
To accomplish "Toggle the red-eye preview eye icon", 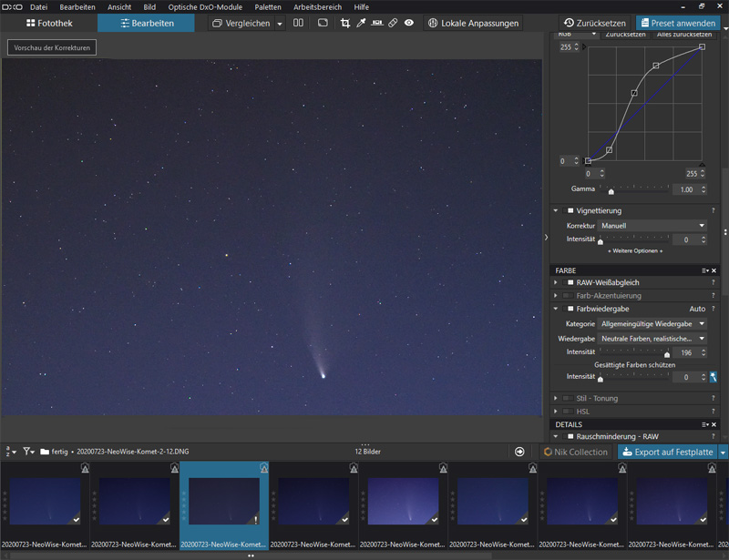I will [x=409, y=23].
